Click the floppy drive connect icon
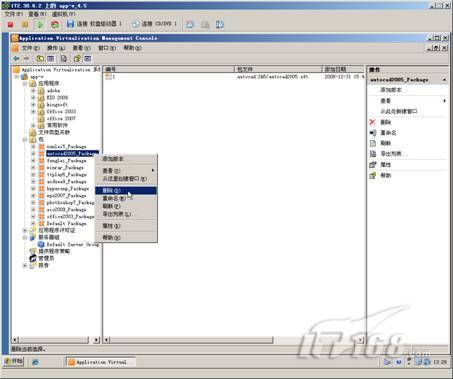 point(70,24)
